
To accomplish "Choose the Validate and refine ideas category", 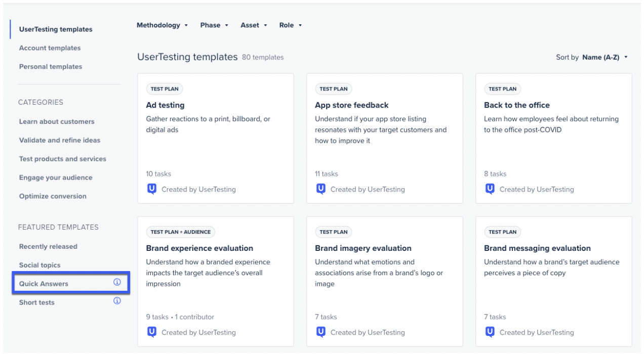I will coord(60,140).
